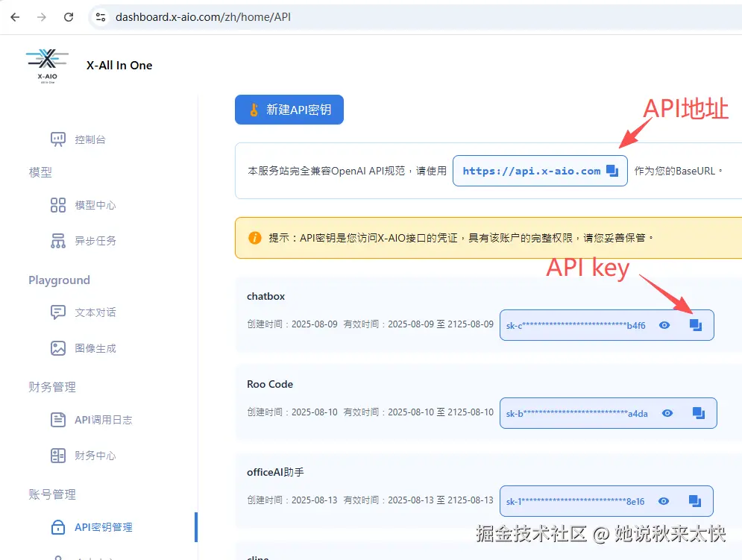Click the API调用日志 document icon
742x560 pixels.
(x=58, y=420)
